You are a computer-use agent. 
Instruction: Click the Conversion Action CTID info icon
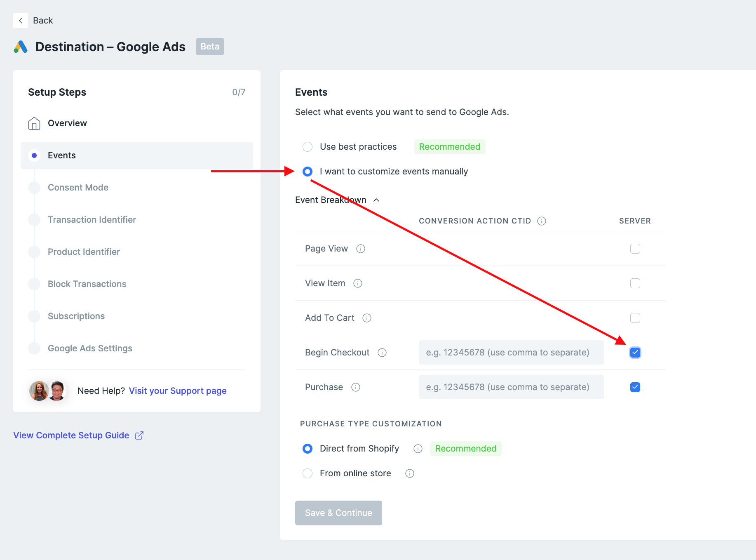[542, 221]
